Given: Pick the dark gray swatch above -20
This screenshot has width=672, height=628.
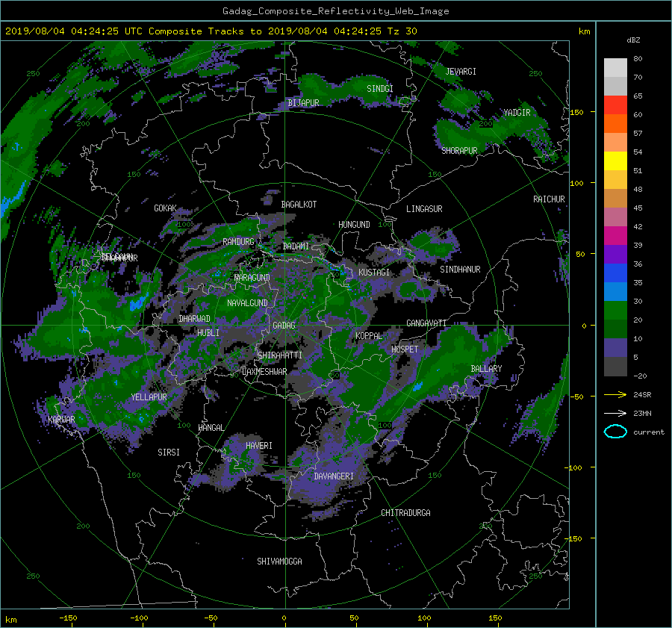Looking at the screenshot, I should click(x=615, y=367).
